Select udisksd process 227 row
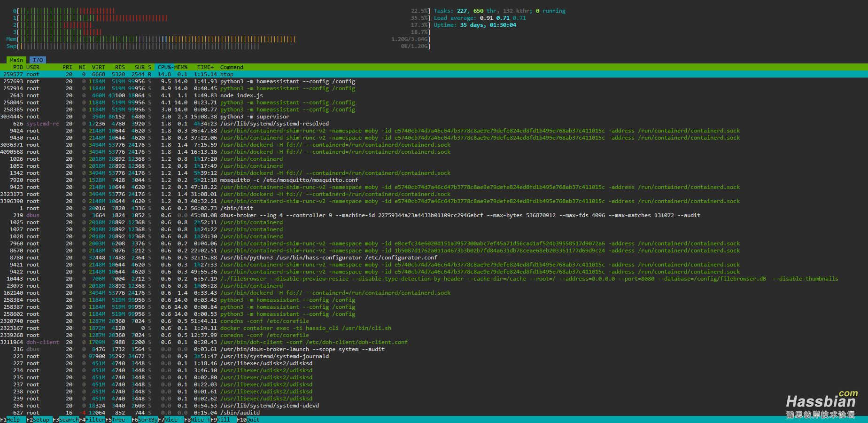This screenshot has width=868, height=423. [434, 363]
